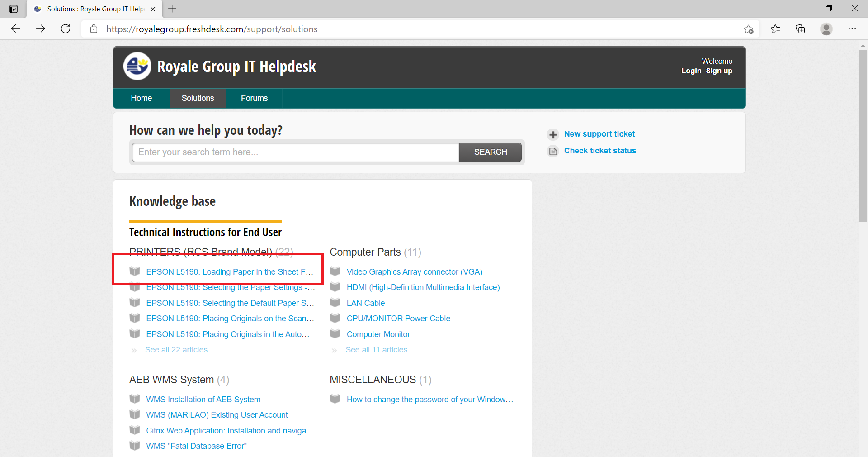Open the AEB WMS System category heading
868x457 pixels.
(x=171, y=380)
